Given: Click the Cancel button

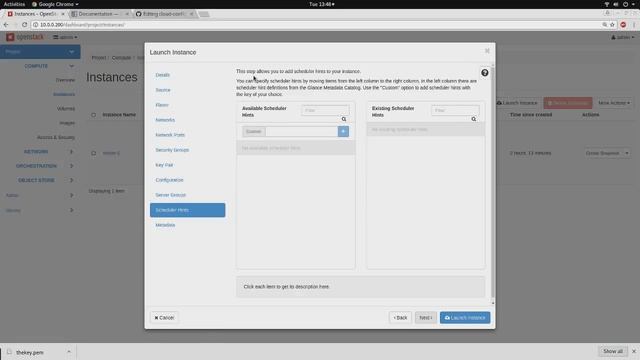Looking at the screenshot, I should point(164,318).
